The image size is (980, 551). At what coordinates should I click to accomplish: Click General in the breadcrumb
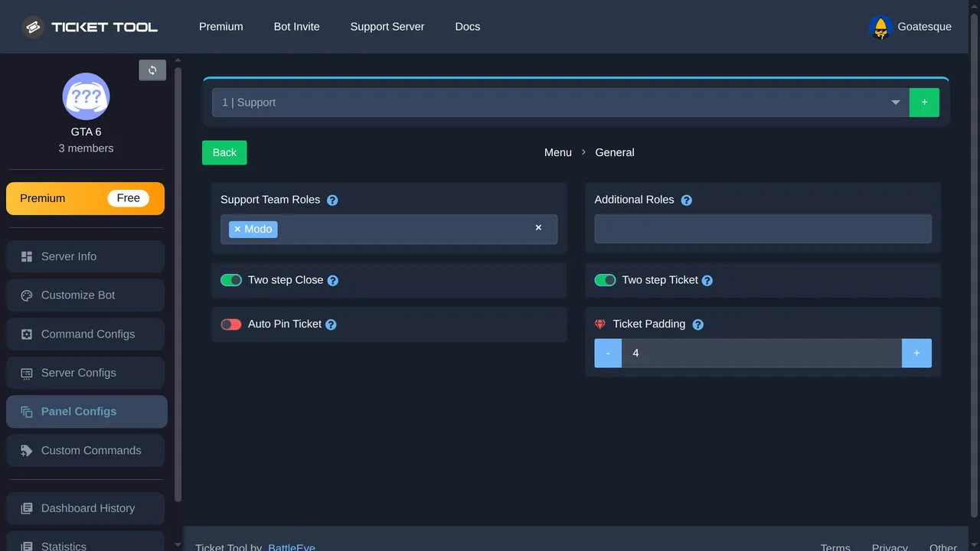coord(615,152)
